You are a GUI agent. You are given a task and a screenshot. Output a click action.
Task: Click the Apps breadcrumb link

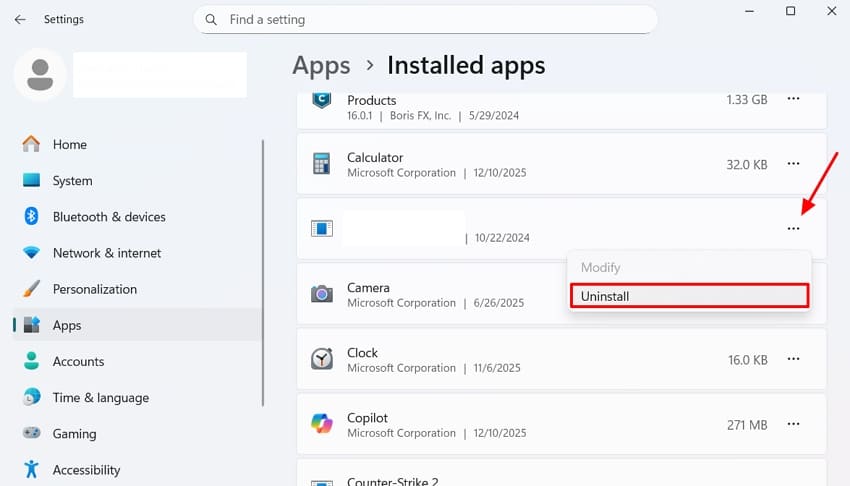tap(321, 65)
